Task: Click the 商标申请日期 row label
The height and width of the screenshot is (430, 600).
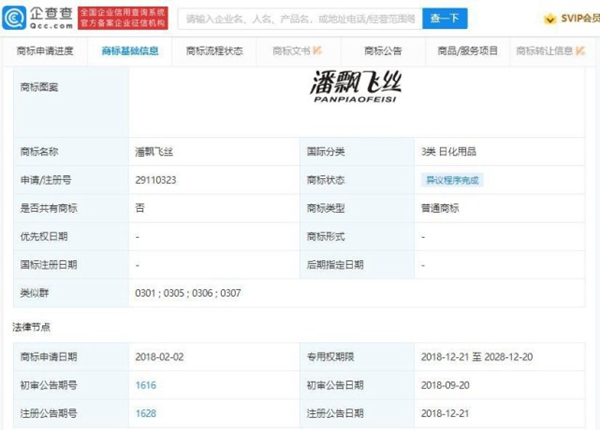Action: pyautogui.click(x=49, y=357)
